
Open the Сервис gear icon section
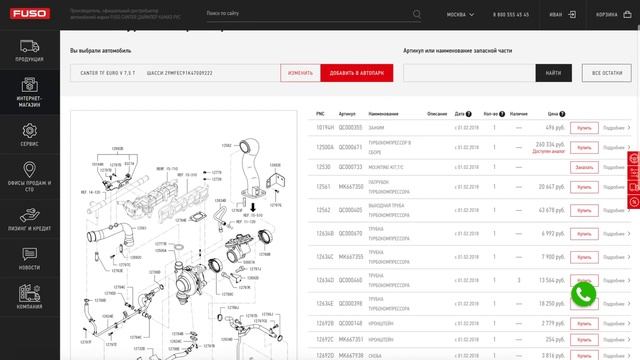(x=29, y=135)
